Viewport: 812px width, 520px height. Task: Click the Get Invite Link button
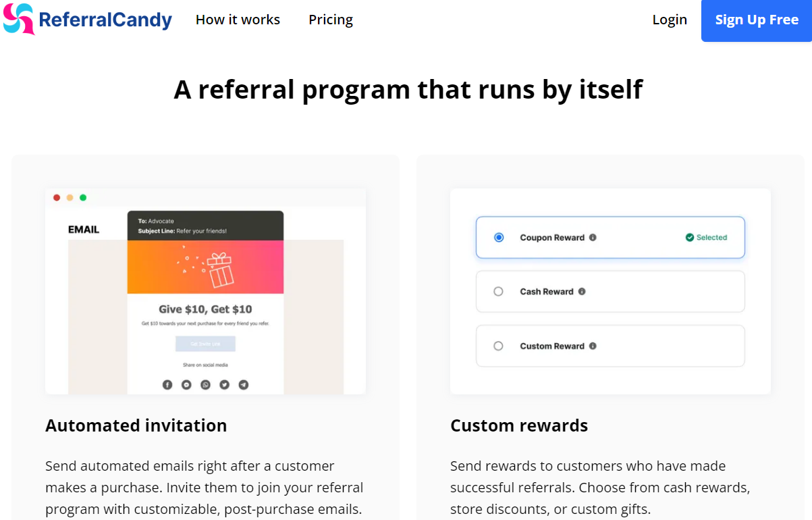(x=205, y=344)
